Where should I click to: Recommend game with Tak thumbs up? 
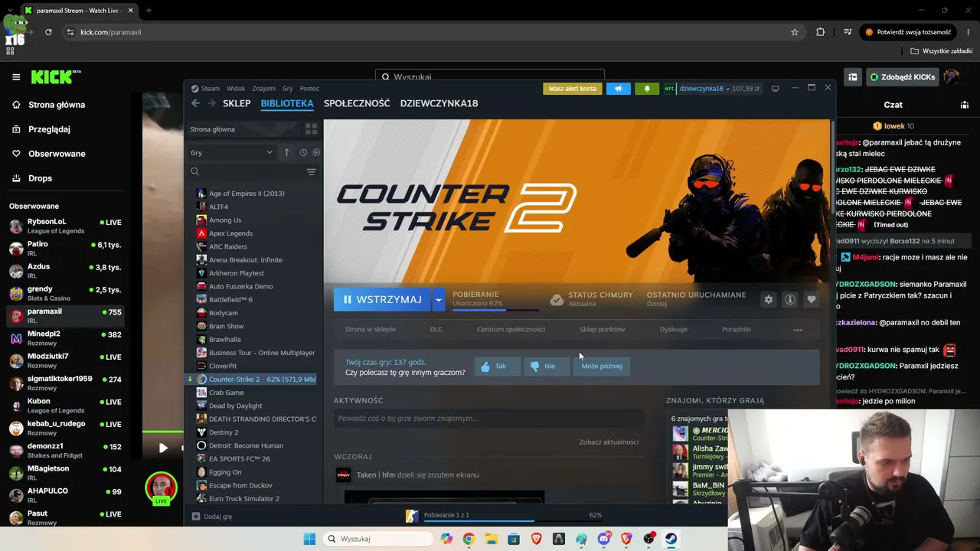pyautogui.click(x=497, y=367)
